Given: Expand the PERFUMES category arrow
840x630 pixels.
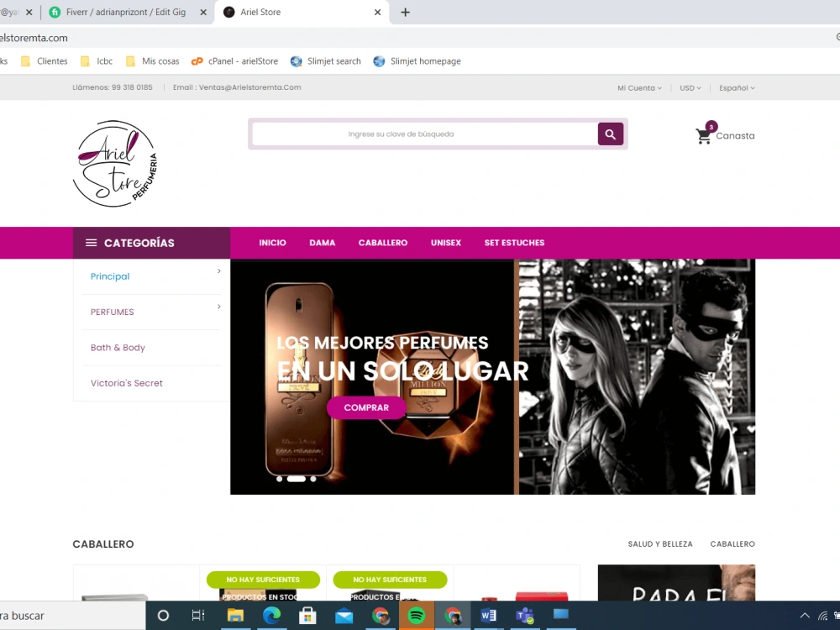Looking at the screenshot, I should (218, 307).
